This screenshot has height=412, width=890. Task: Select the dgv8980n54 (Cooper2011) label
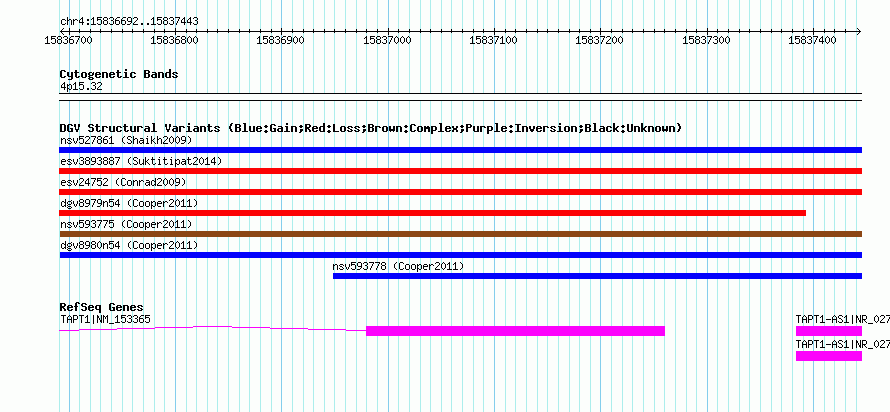click(x=129, y=245)
